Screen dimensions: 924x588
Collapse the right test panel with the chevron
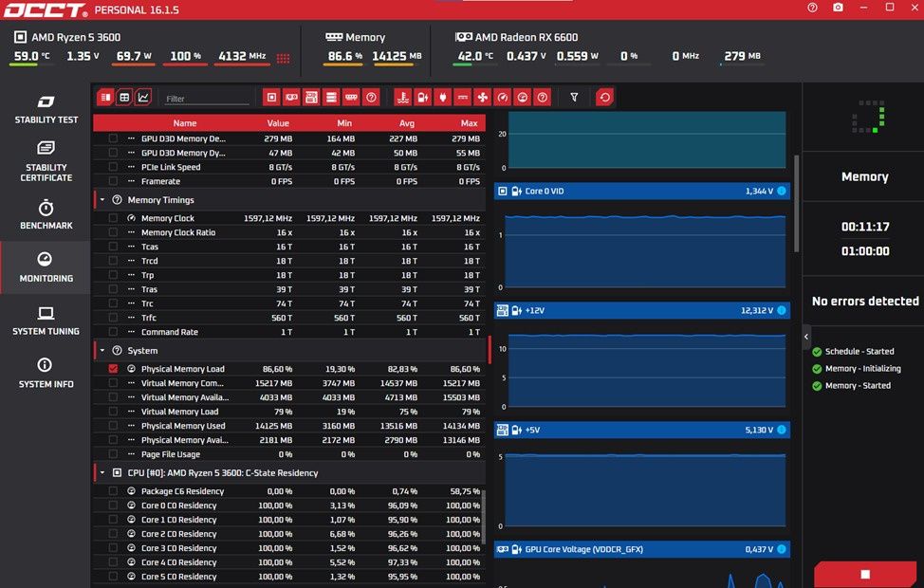pos(806,337)
